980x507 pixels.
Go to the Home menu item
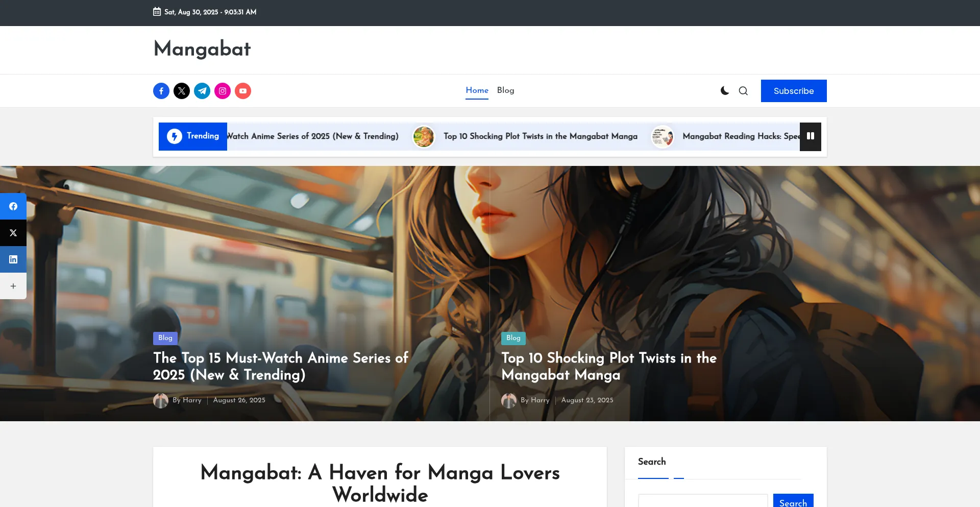(477, 90)
